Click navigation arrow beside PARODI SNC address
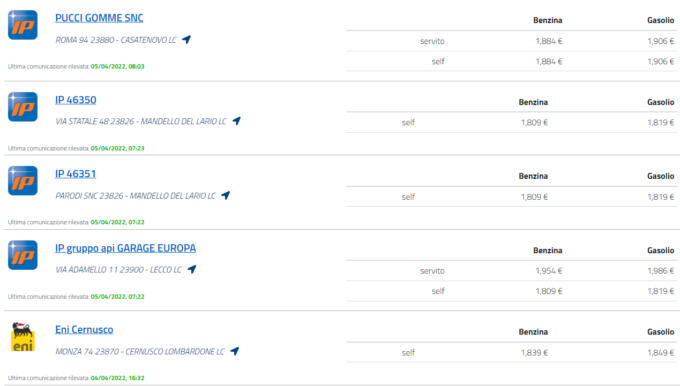The image size is (680, 386). coord(226,196)
